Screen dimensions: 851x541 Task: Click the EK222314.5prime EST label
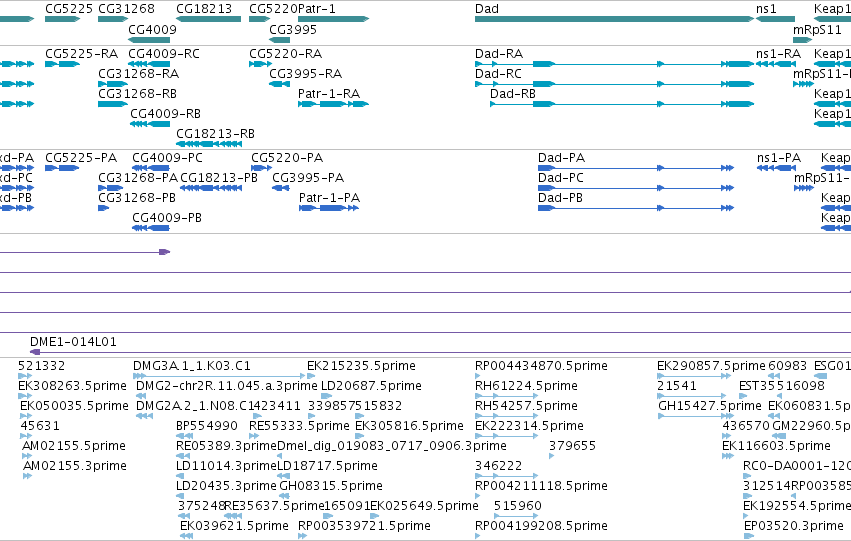[x=529, y=426]
